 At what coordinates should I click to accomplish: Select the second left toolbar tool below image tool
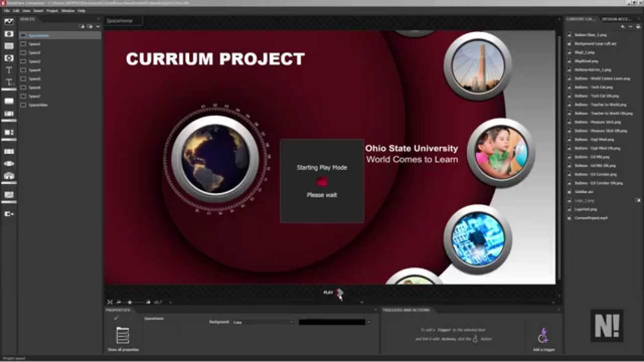click(9, 34)
